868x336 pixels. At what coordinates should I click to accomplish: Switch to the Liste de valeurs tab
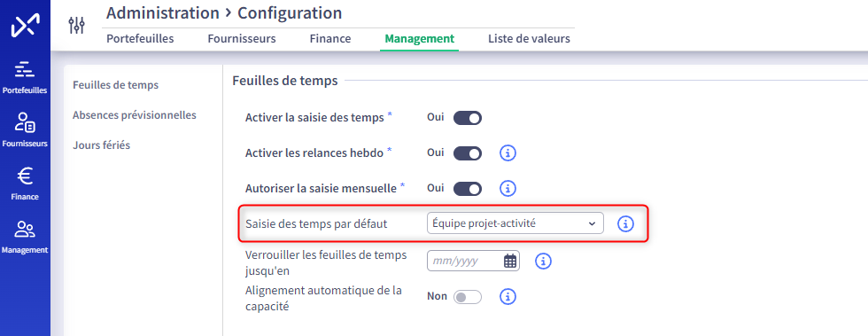[x=530, y=39]
